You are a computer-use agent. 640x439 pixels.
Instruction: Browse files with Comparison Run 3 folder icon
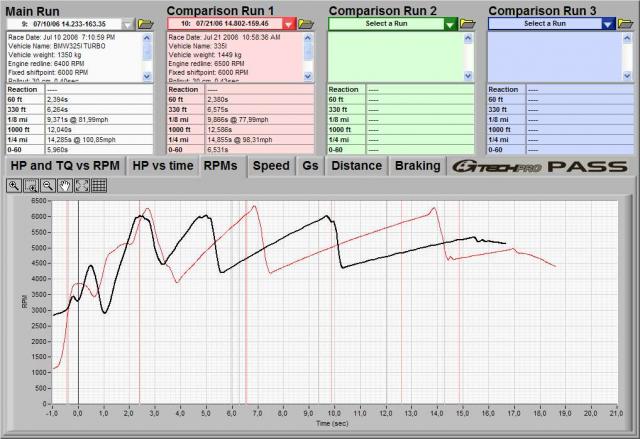click(626, 23)
